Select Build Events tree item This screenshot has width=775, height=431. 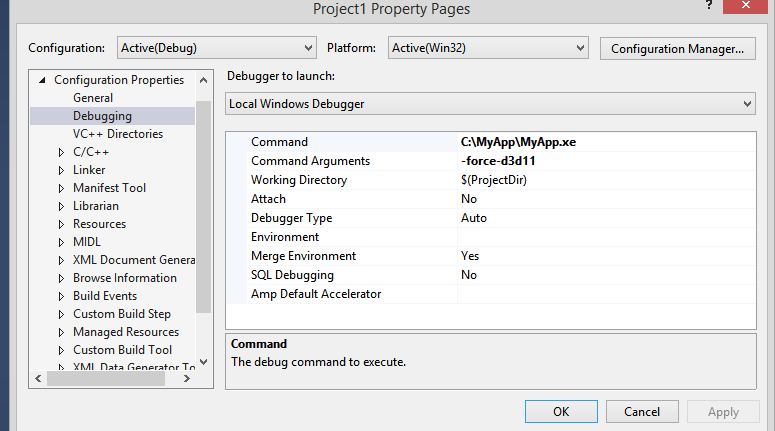coord(105,296)
